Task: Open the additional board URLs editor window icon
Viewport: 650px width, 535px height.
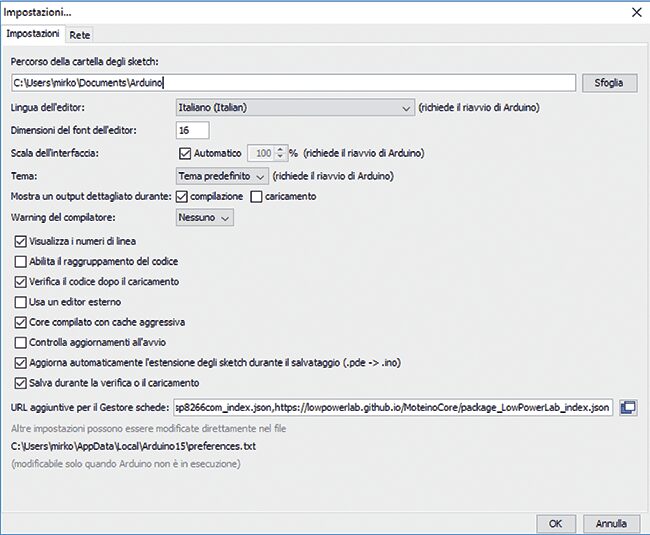Action: tap(628, 407)
